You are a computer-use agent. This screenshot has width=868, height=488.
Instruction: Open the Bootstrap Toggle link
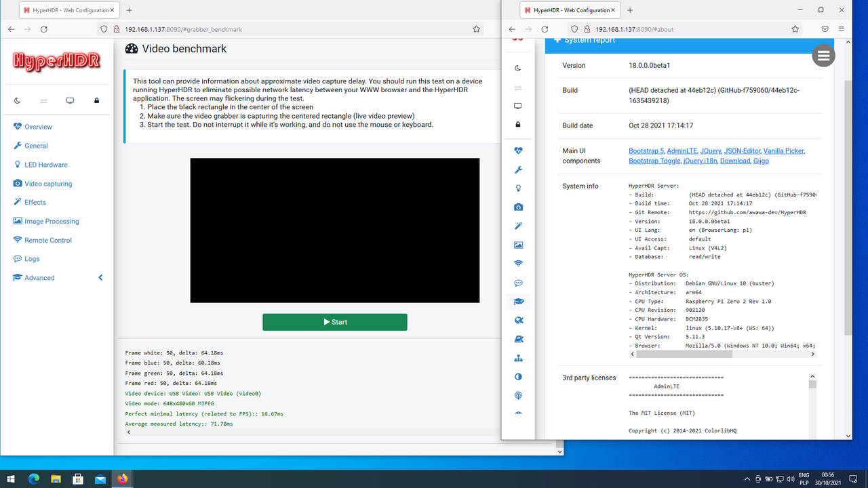(x=654, y=161)
